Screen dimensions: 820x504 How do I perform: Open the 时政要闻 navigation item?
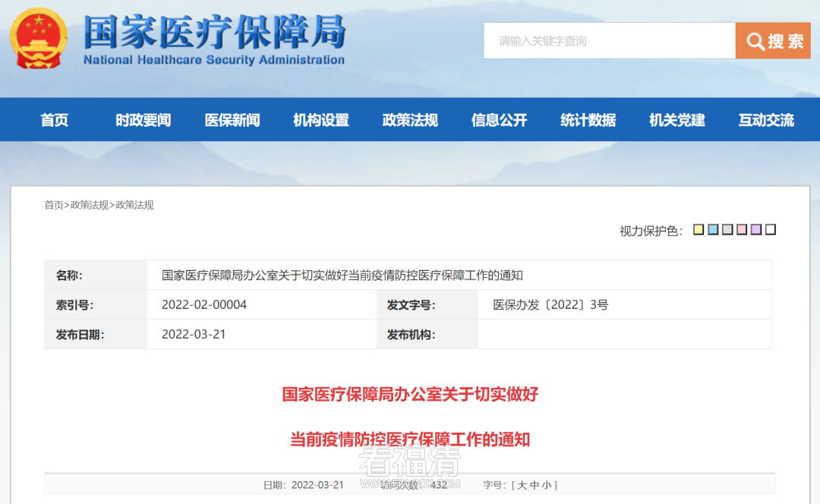pos(143,120)
